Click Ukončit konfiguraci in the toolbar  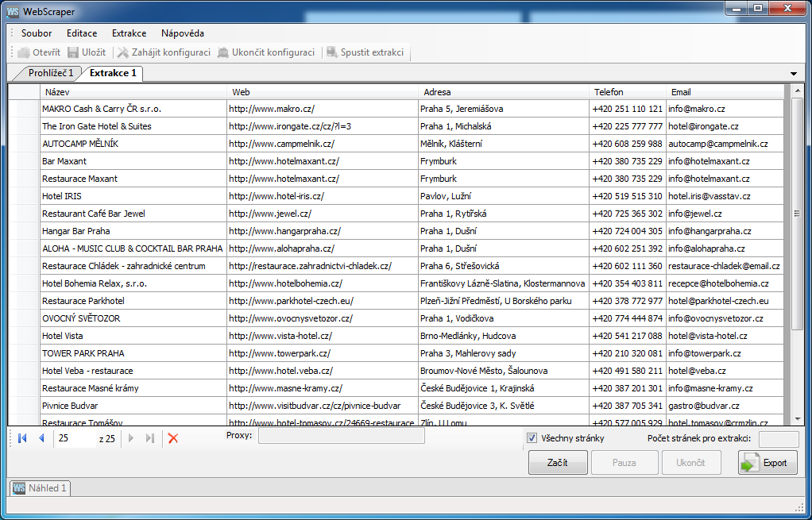[x=266, y=52]
